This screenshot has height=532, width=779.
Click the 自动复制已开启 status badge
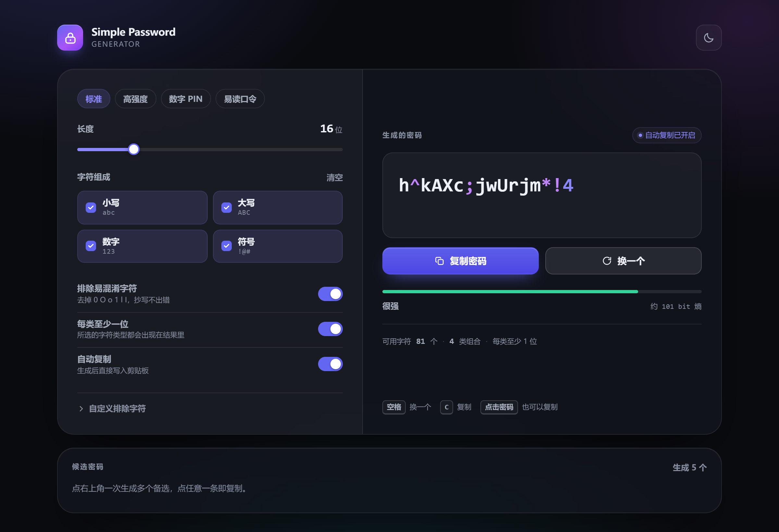[x=667, y=135]
